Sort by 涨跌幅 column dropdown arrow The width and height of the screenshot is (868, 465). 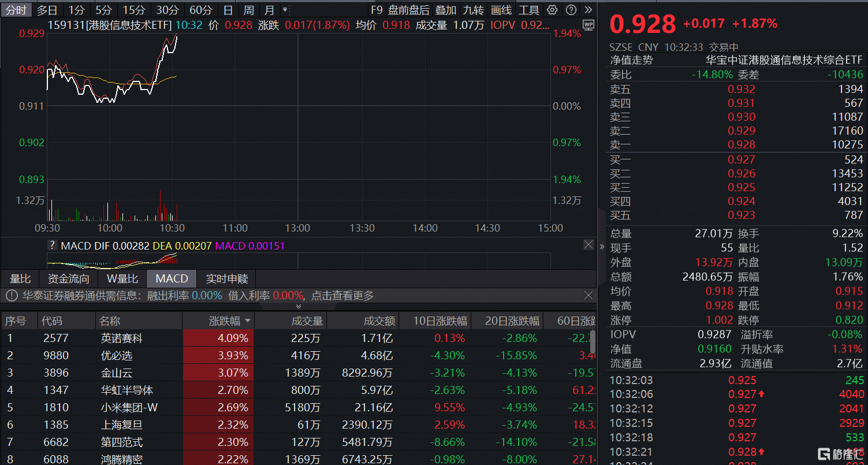tap(248, 321)
